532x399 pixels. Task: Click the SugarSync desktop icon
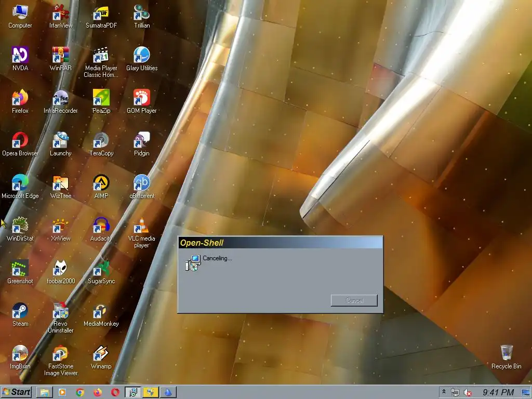pyautogui.click(x=101, y=272)
